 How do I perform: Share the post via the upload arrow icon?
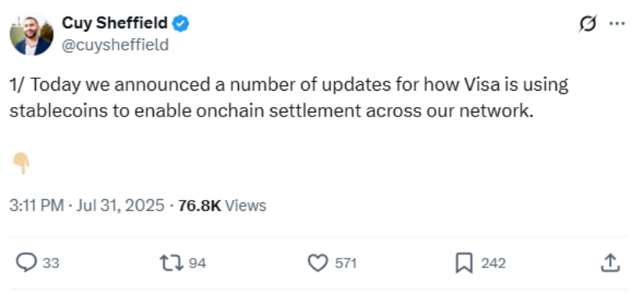[610, 263]
